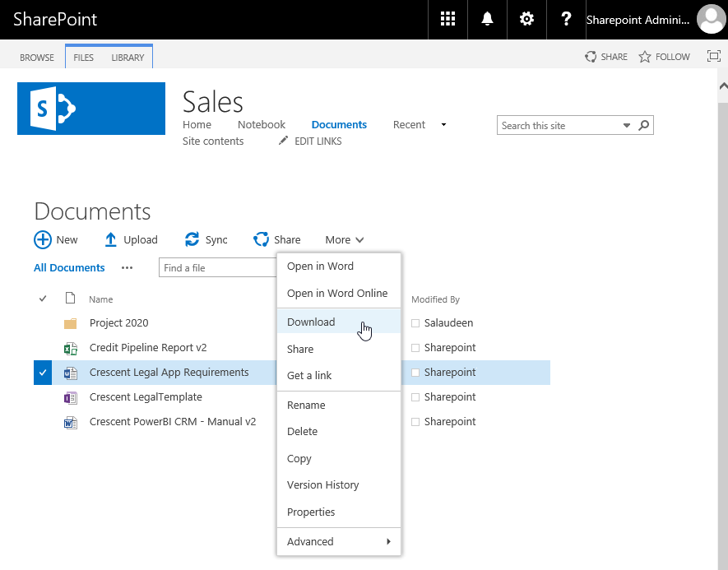
Task: Click the EDIT LINKS link
Action: [317, 141]
